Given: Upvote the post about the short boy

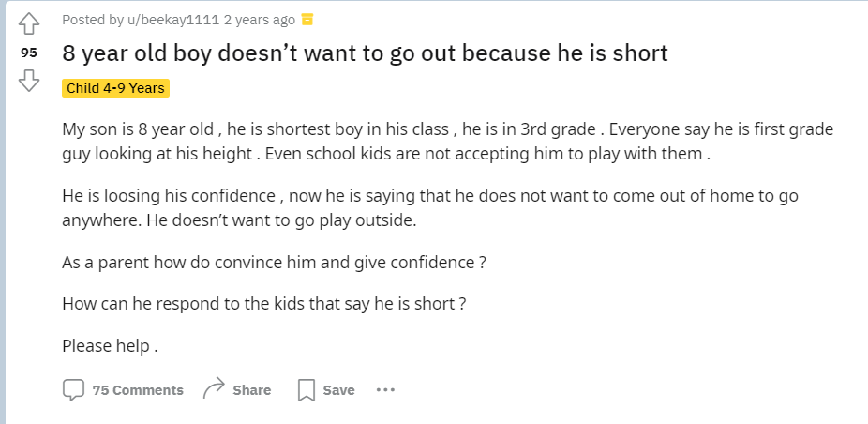Looking at the screenshot, I should [x=30, y=23].
